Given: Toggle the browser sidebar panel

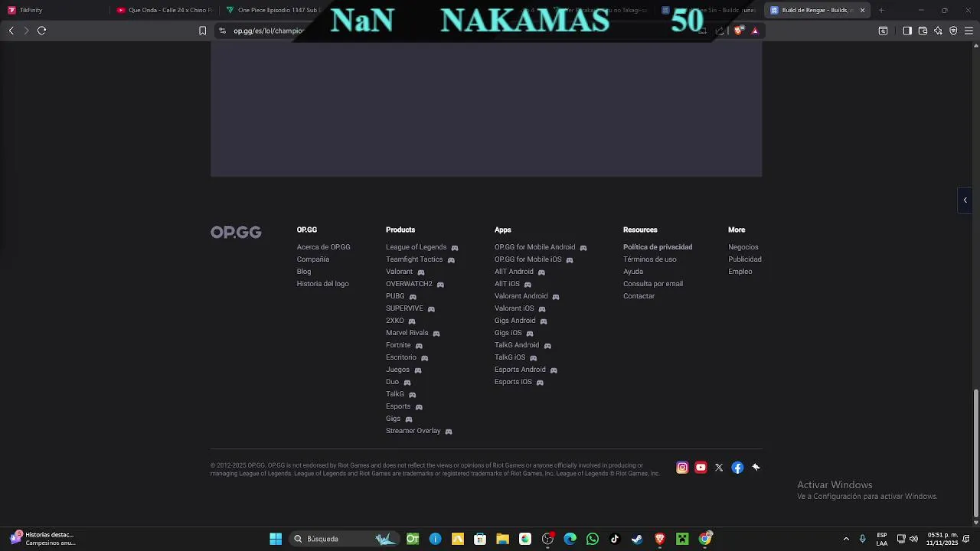Looking at the screenshot, I should 907,31.
